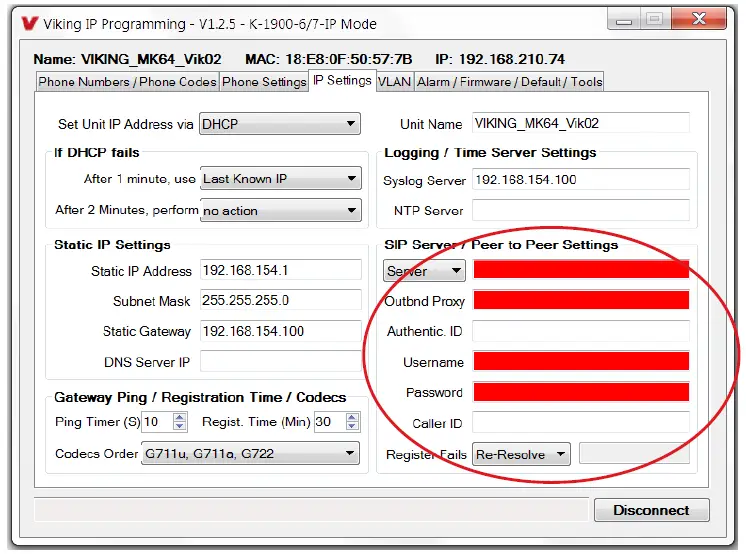Click the Static Gateway field
The image size is (746, 554).
[x=281, y=331]
